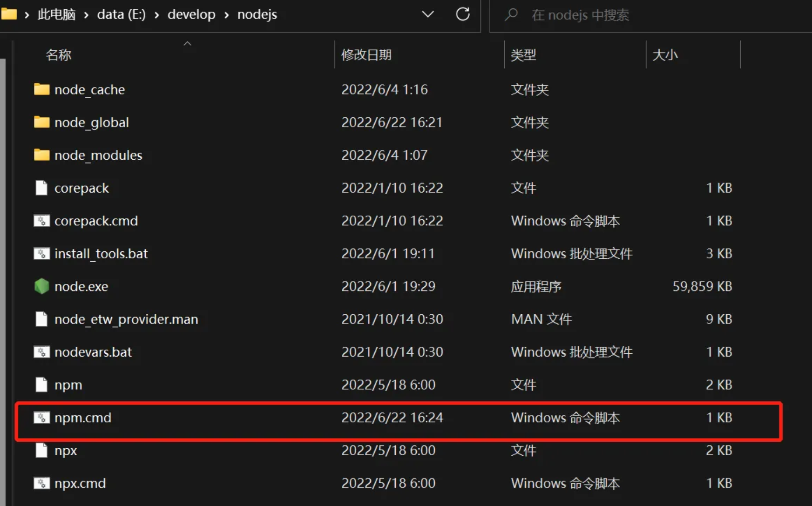The width and height of the screenshot is (812, 506).
Task: Expand the chevron after develop in path
Action: pyautogui.click(x=227, y=15)
